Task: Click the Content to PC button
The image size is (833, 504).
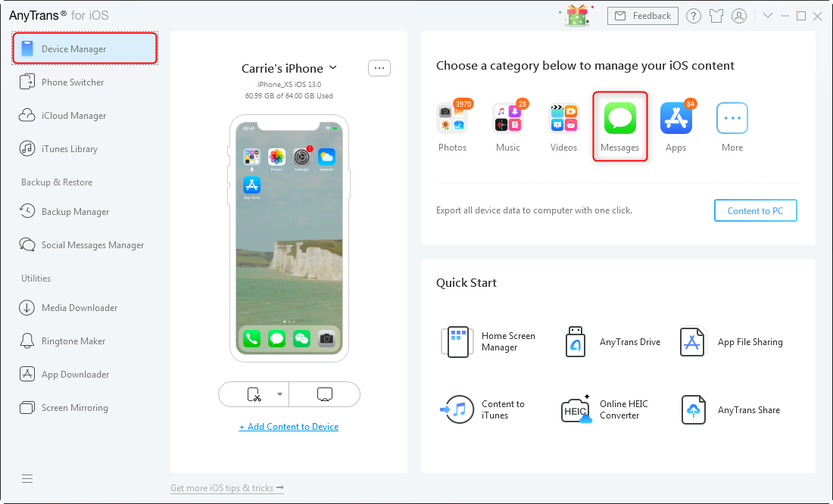Action: [756, 210]
